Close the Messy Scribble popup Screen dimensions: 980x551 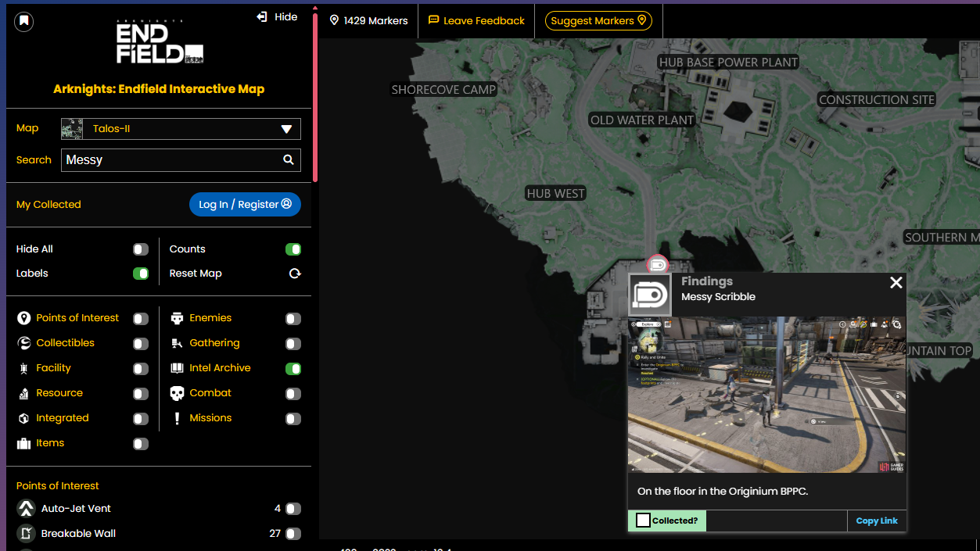click(896, 283)
